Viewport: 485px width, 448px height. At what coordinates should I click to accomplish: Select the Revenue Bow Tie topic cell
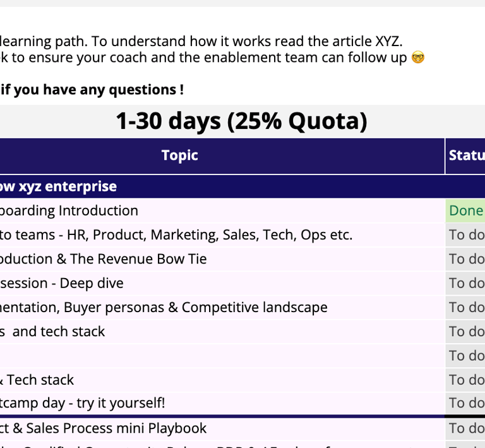point(103,259)
